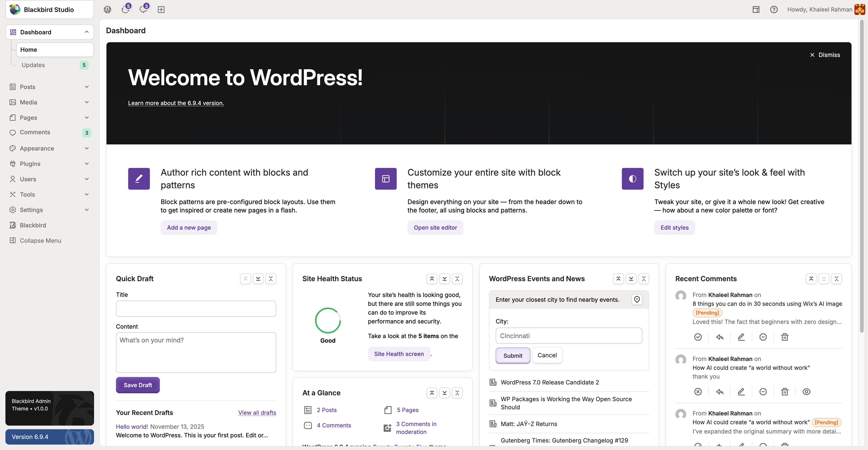Select Blackbird in the sidebar menu

33,225
